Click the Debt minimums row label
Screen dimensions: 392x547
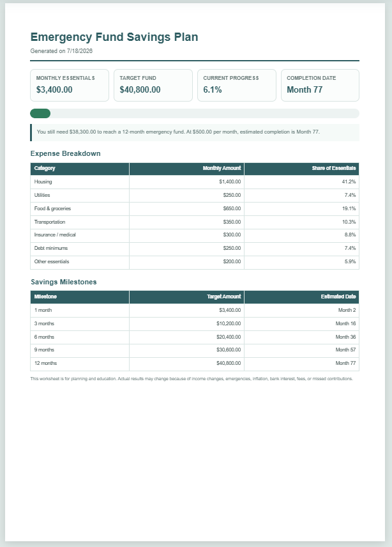point(51,249)
